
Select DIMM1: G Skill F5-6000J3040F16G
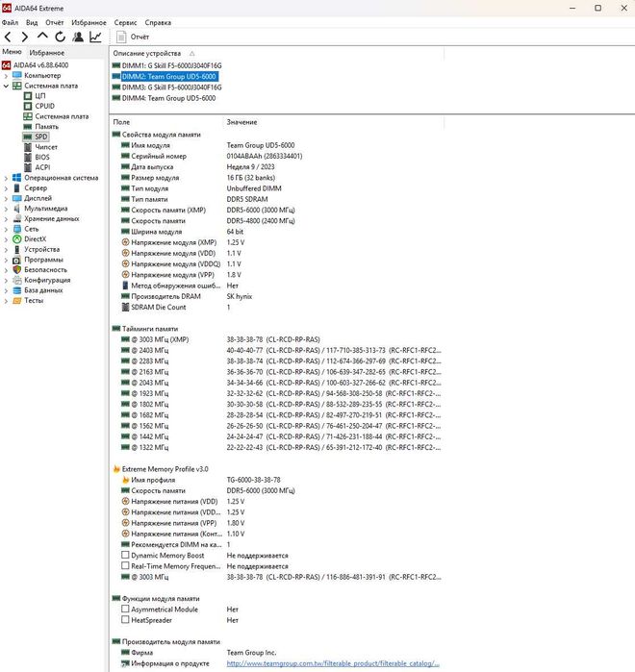[171, 65]
